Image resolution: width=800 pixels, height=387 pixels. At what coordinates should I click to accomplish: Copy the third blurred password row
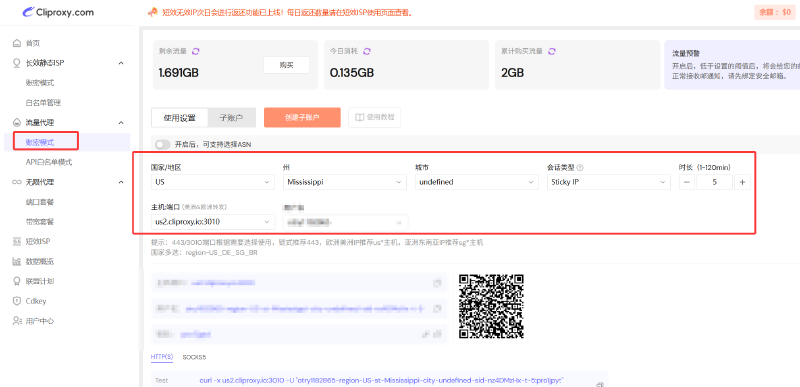437,334
